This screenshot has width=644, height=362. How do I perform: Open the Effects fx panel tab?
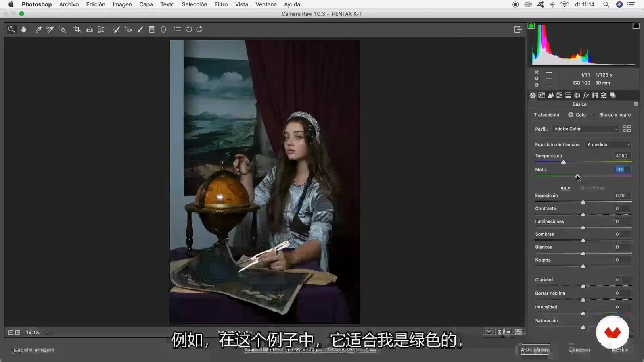586,96
